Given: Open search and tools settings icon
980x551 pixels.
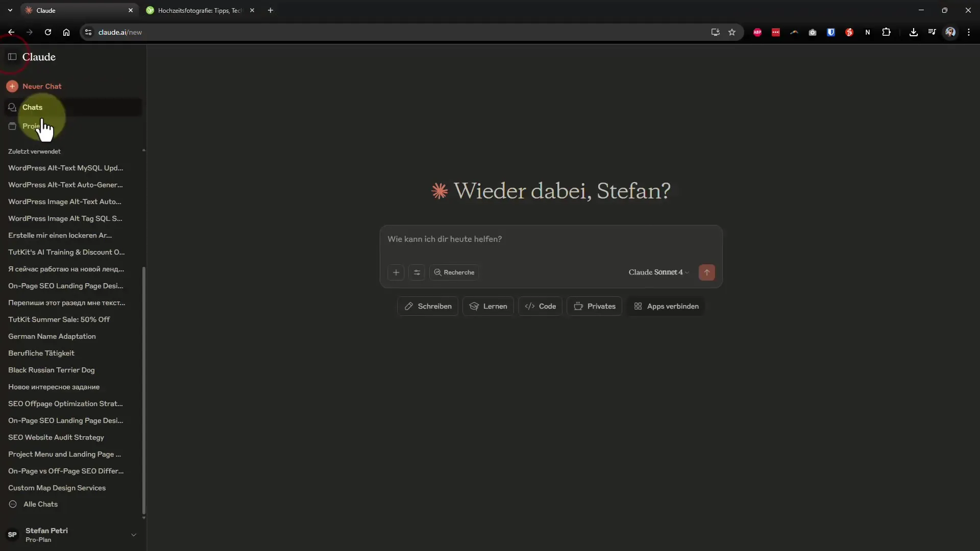Looking at the screenshot, I should click(417, 272).
